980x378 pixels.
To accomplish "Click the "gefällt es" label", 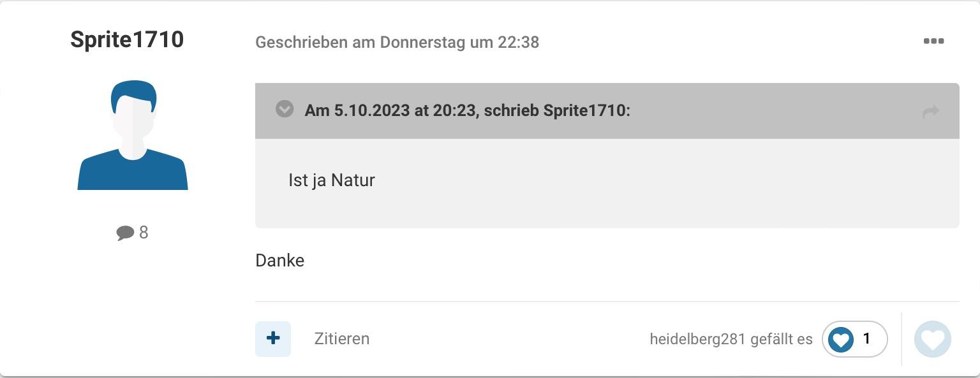I will click(x=782, y=339).
